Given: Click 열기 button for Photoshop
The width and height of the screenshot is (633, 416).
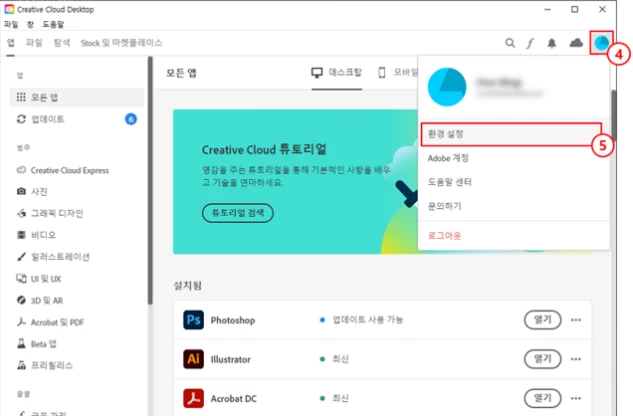Looking at the screenshot, I should [543, 320].
